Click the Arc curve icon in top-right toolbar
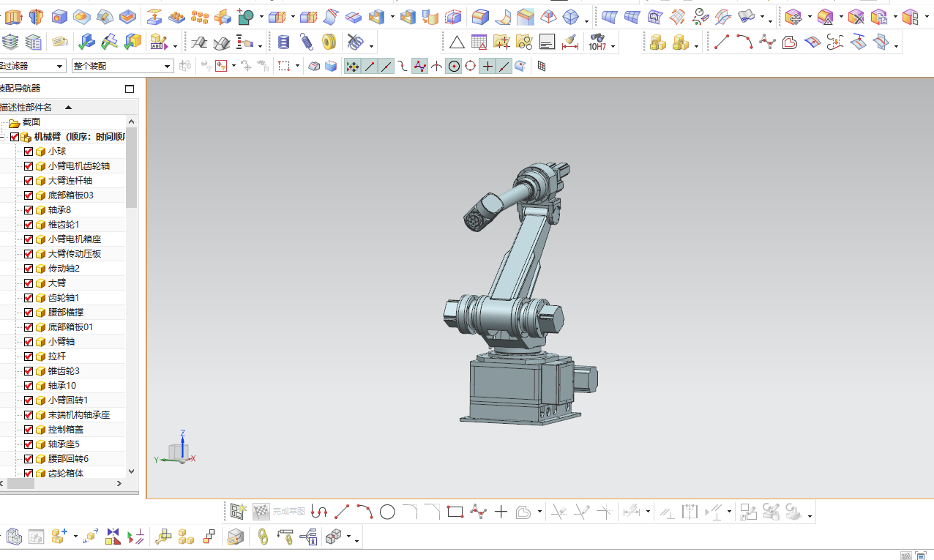This screenshot has width=934, height=560. tap(744, 42)
